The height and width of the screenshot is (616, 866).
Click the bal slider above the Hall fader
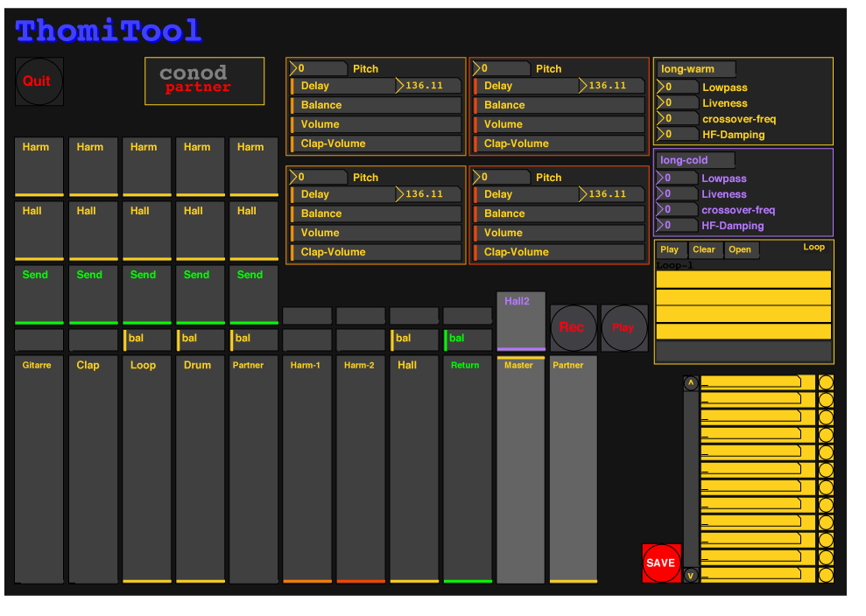(414, 340)
